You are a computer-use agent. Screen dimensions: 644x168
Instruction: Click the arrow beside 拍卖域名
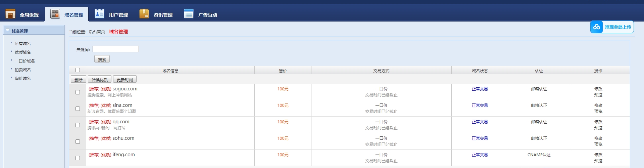(x=11, y=69)
